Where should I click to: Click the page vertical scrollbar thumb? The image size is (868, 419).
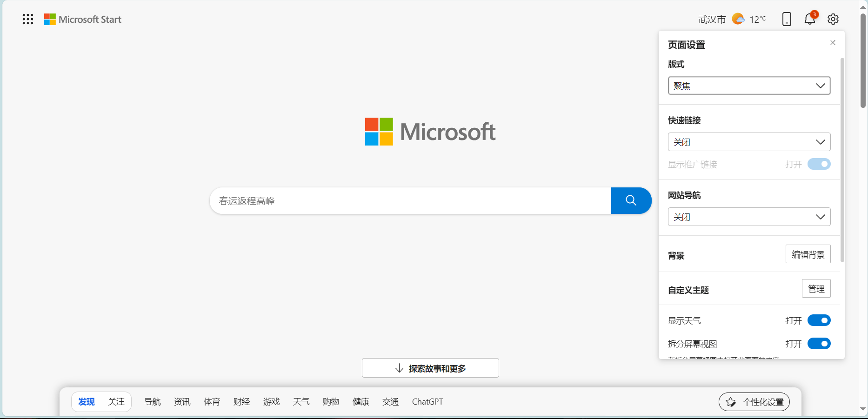pyautogui.click(x=863, y=60)
